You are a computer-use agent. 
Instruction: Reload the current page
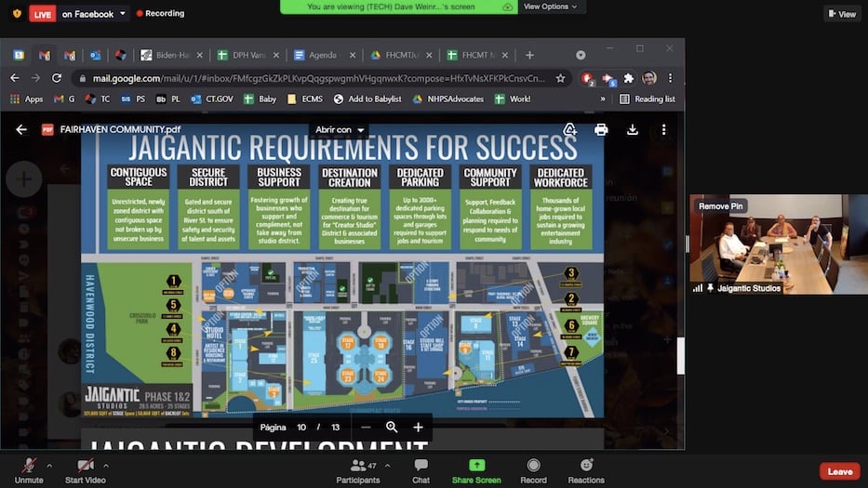tap(57, 78)
